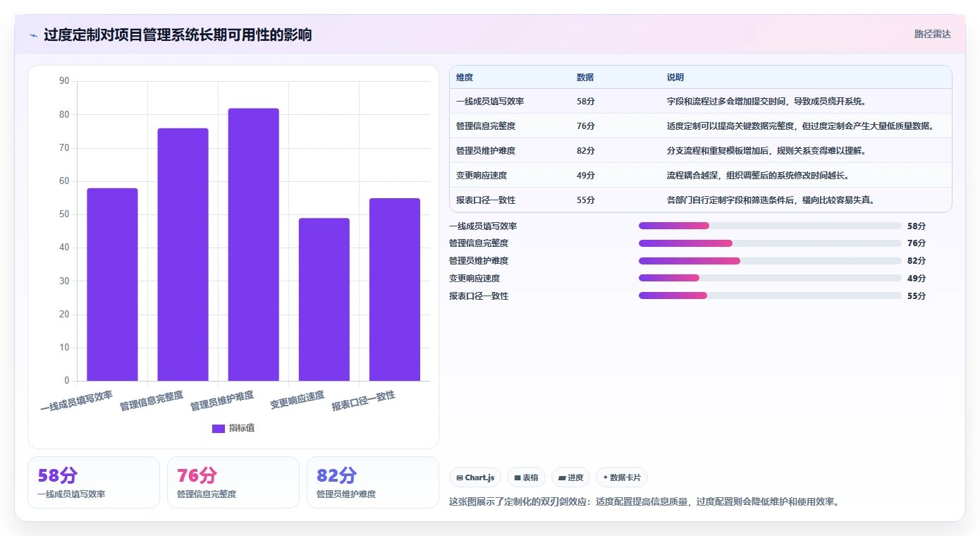
Task: Click the 路径雷达 label in header
Action: click(932, 34)
